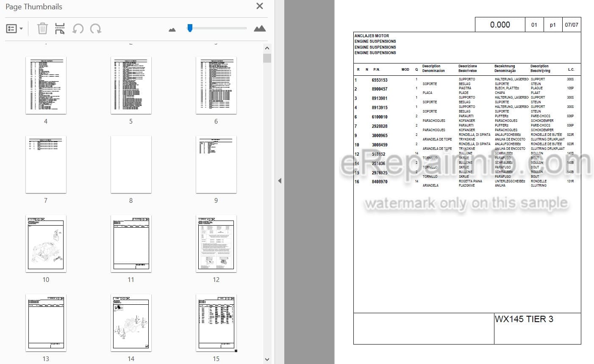The height and width of the screenshot is (364, 594).
Task: Click part number 6553153
Action: click(380, 80)
